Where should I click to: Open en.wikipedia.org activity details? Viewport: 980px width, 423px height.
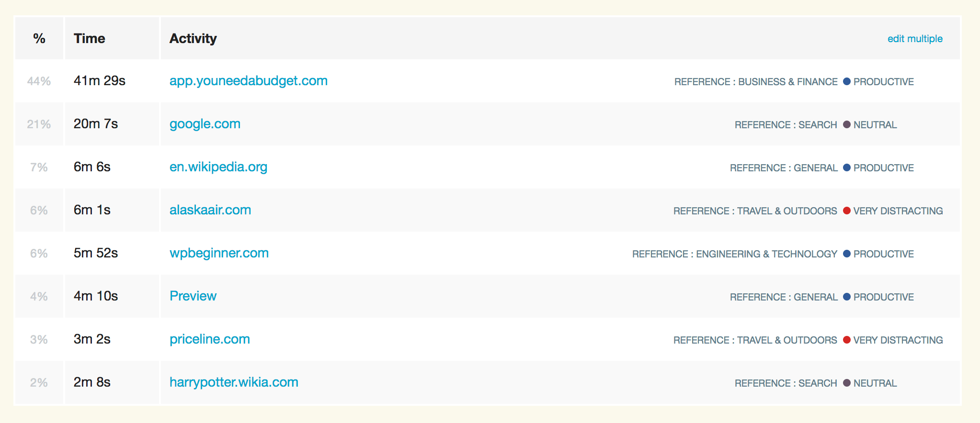[x=218, y=167]
